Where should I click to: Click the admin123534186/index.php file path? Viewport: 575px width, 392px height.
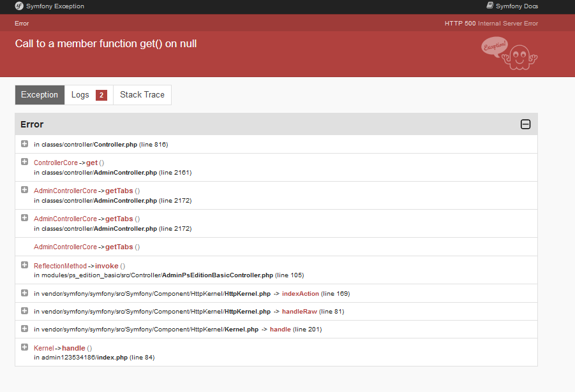[x=84, y=358]
